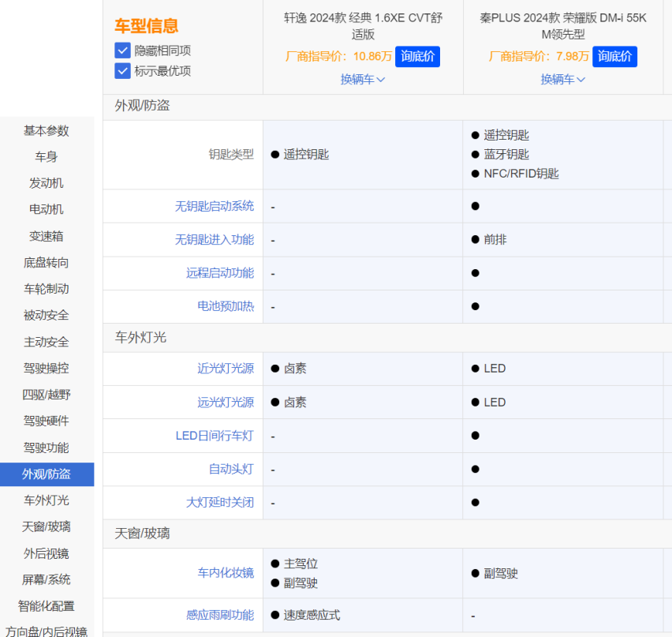Select 车外灯光 in the sidebar

47,500
